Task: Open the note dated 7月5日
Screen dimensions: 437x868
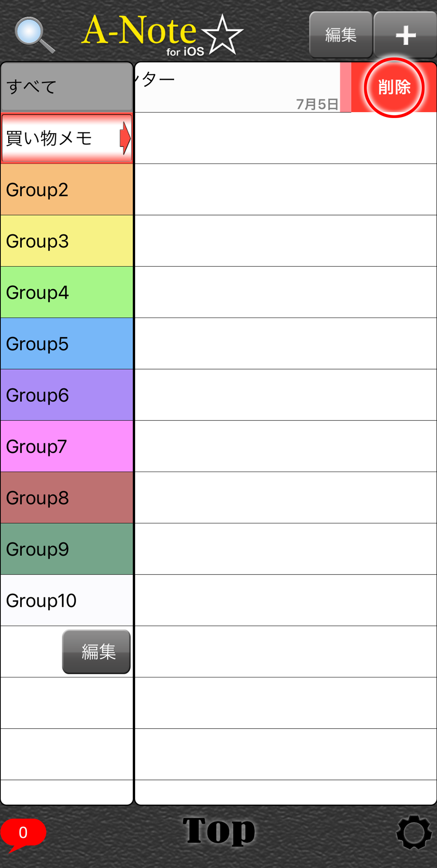Action: pyautogui.click(x=238, y=87)
